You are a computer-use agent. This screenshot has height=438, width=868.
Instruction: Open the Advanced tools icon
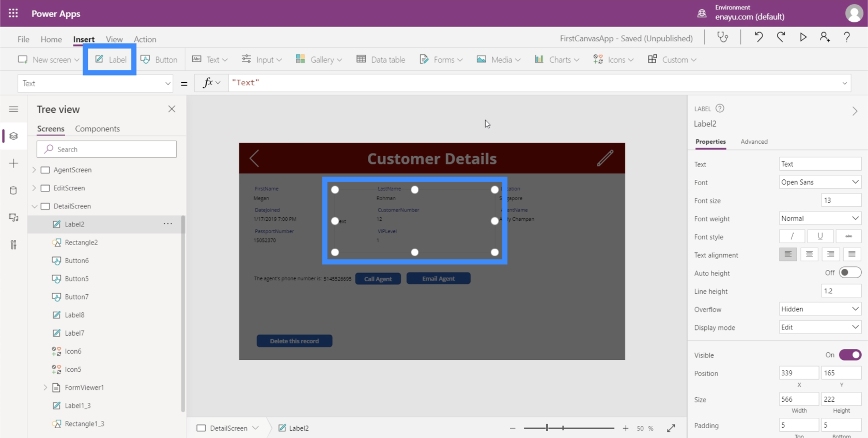pyautogui.click(x=13, y=245)
